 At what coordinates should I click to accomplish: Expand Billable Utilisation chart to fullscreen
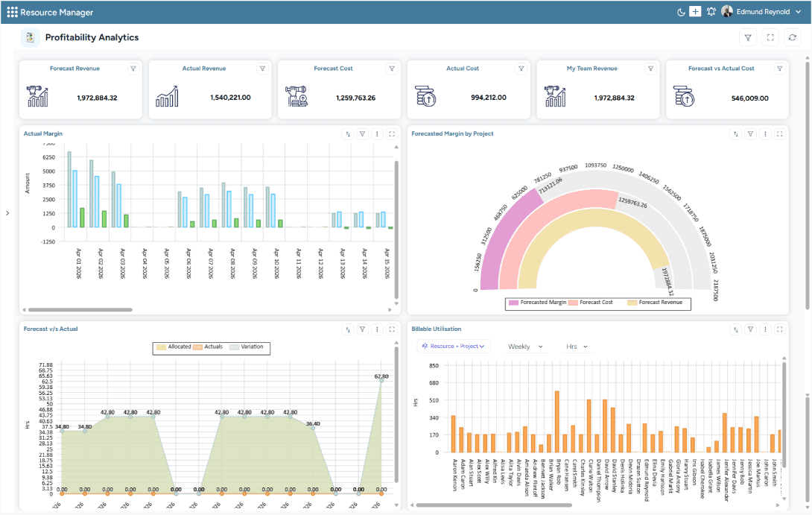(x=780, y=329)
